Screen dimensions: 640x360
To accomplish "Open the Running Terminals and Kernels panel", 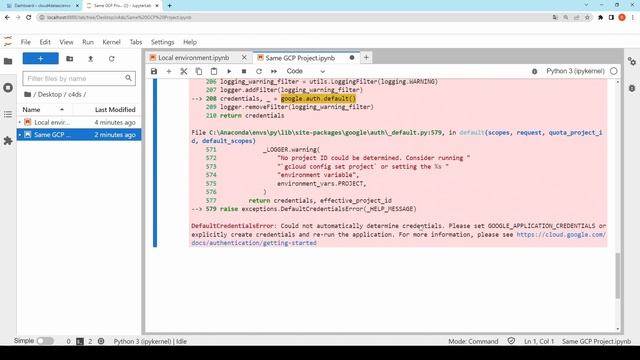I will tap(8, 88).
